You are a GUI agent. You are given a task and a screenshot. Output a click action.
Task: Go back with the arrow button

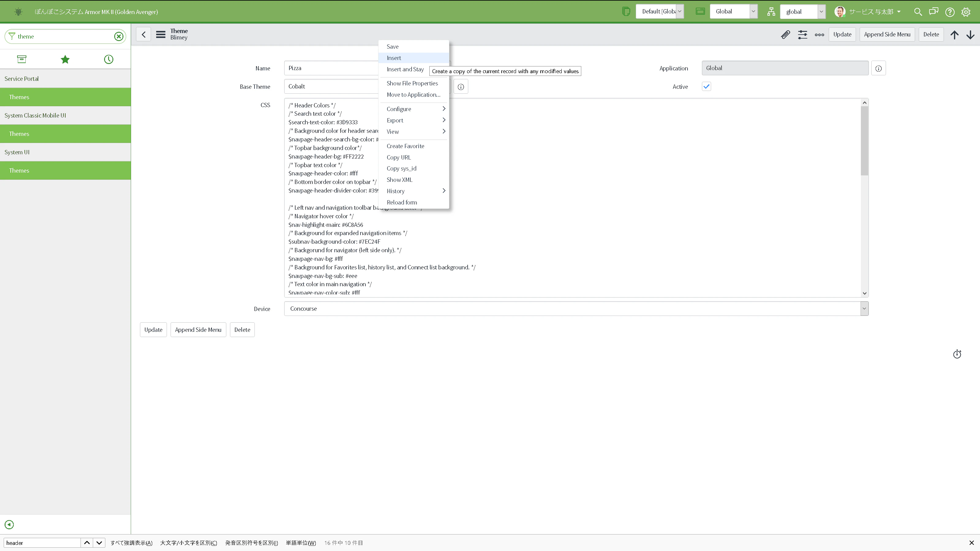point(143,34)
